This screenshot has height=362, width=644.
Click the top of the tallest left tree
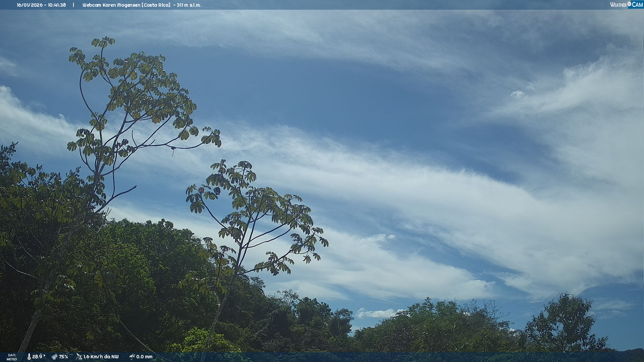pyautogui.click(x=103, y=42)
